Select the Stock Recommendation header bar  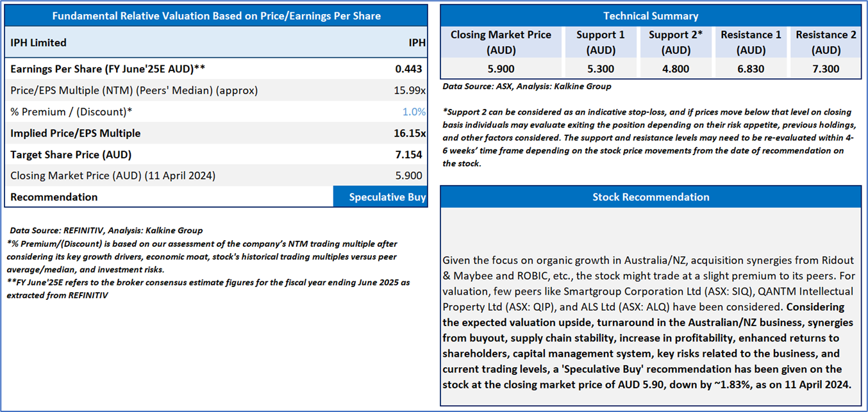coord(651,197)
